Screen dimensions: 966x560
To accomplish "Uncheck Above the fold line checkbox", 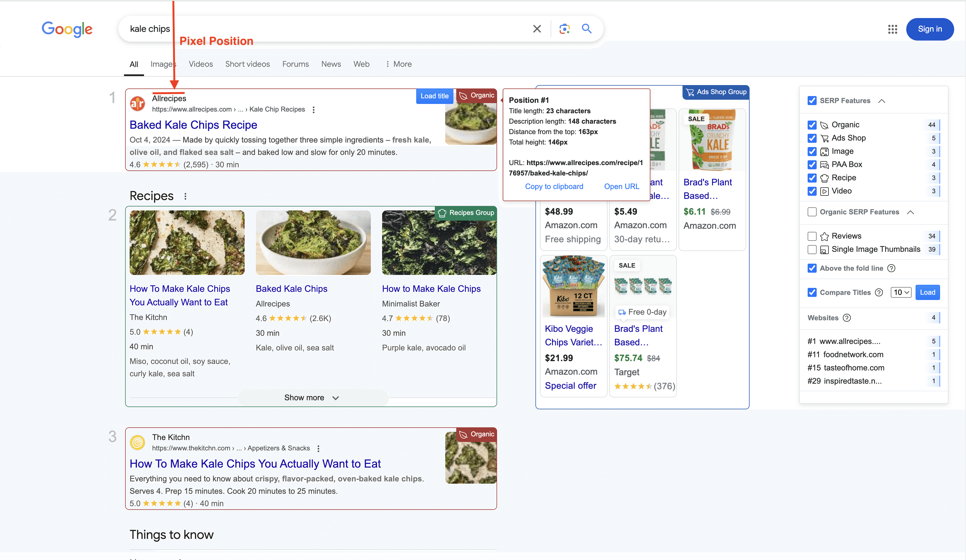I will (812, 268).
